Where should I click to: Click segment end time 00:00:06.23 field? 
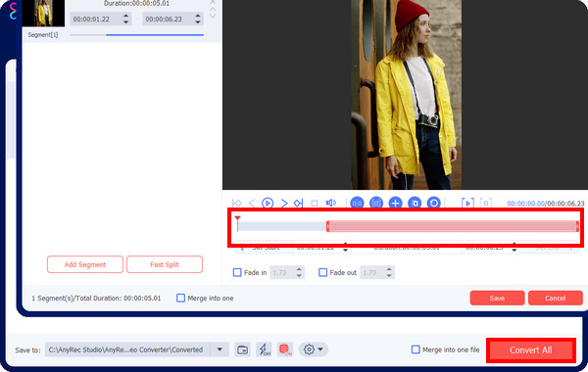168,19
